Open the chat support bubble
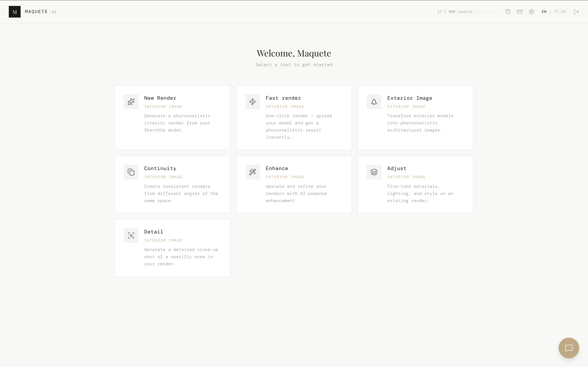 (569, 348)
